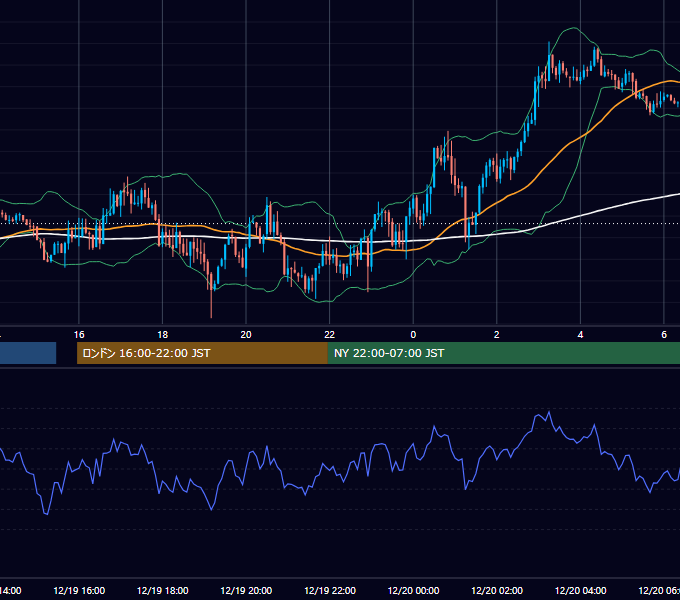Click hour label 18 on price chart axis

coord(162,335)
